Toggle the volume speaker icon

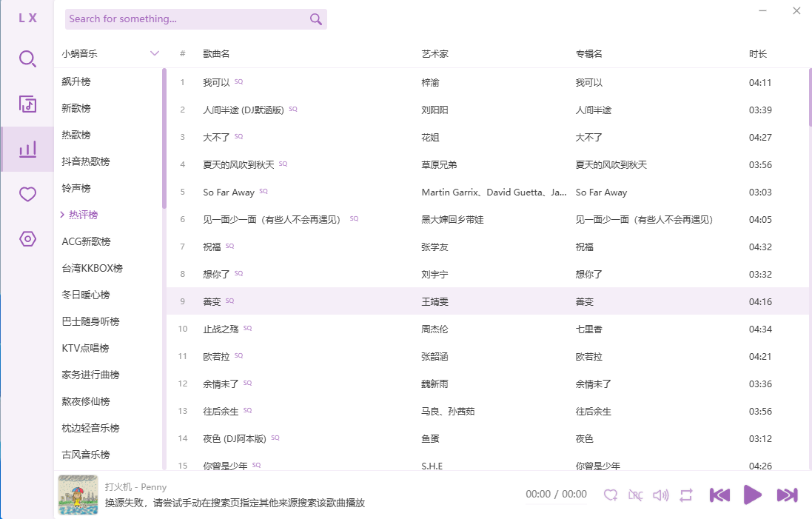click(660, 495)
